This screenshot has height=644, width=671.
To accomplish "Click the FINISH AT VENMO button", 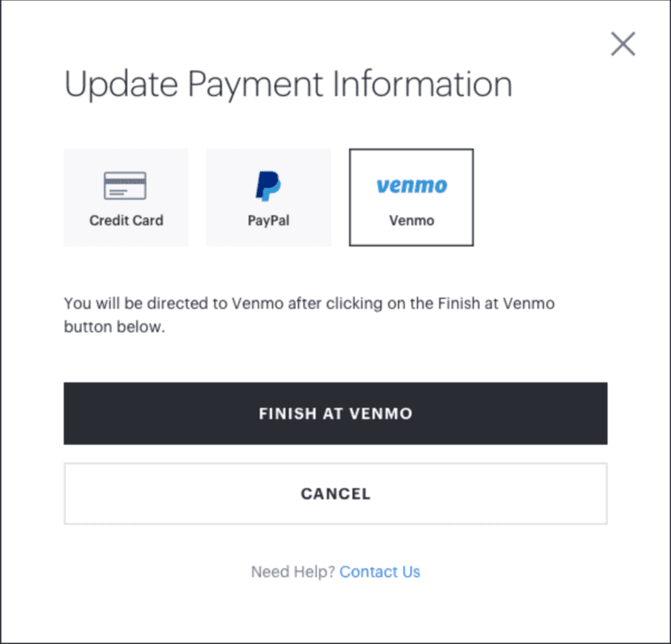I will (335, 414).
